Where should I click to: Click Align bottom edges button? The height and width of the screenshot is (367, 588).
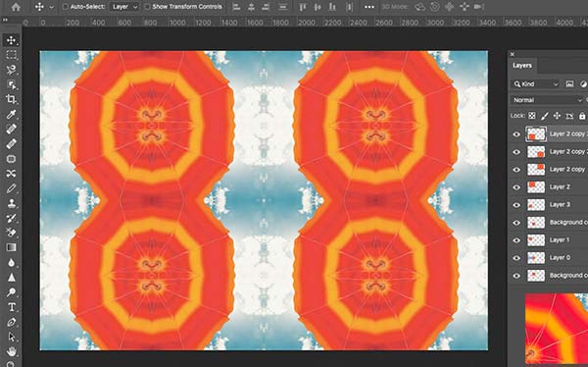[x=332, y=7]
